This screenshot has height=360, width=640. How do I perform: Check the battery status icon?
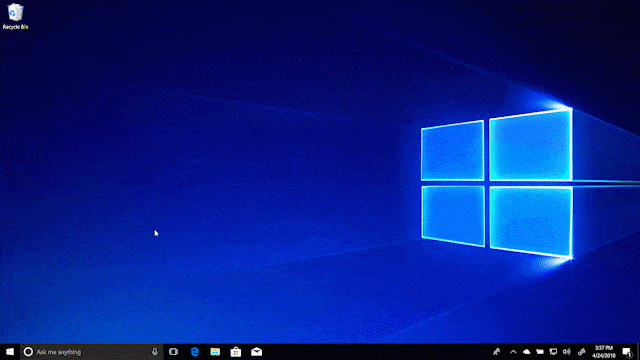[540, 352]
